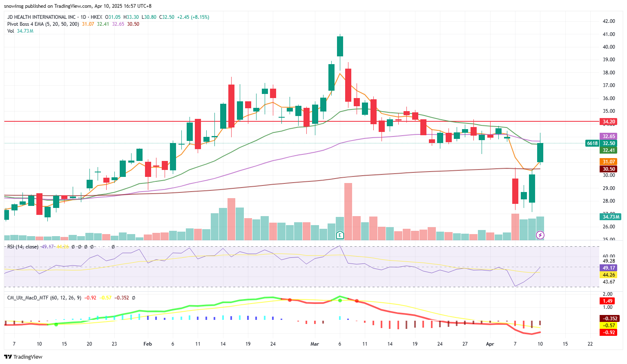627x364 pixels.
Task: Click the red -0.92 MACD axis tag
Action: 609,332
